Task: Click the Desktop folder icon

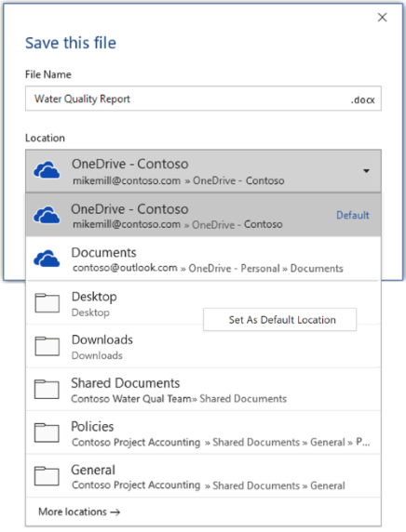Action: (x=47, y=303)
